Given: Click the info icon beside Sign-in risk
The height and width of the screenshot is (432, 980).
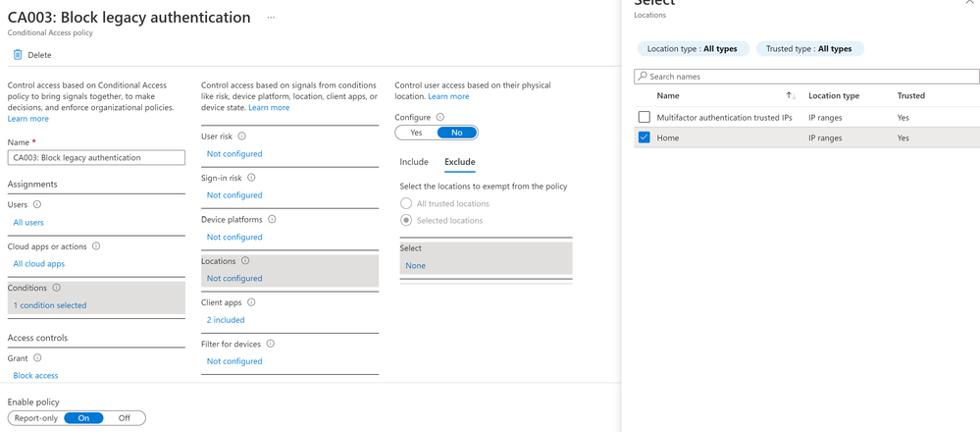Looking at the screenshot, I should tap(251, 178).
